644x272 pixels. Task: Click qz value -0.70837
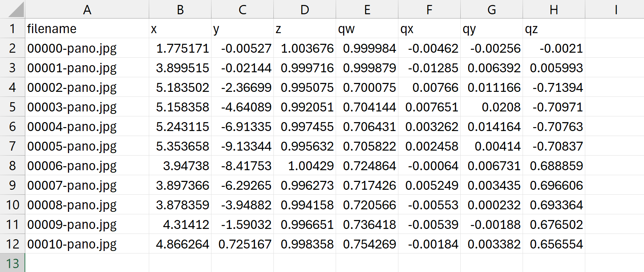(x=554, y=146)
